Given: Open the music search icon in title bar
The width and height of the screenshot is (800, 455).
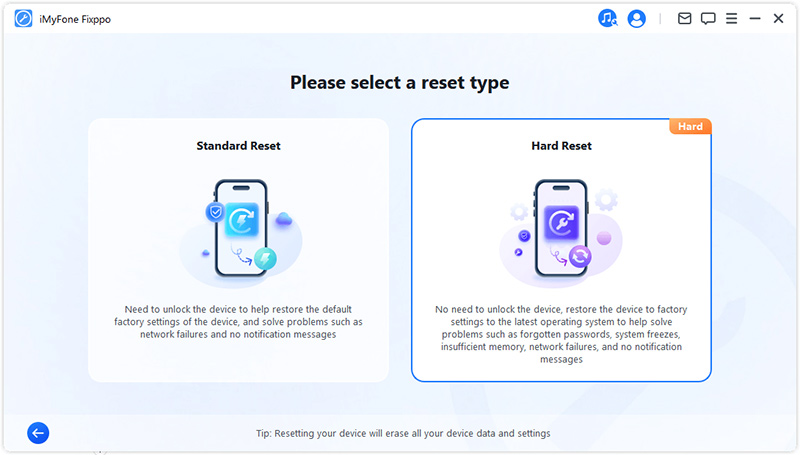Looking at the screenshot, I should pos(607,19).
